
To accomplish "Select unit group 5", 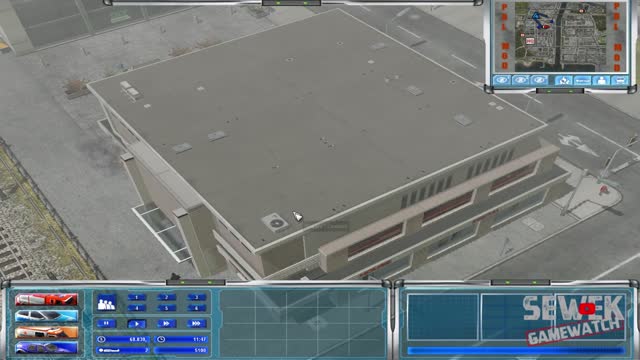I will coord(167,308).
